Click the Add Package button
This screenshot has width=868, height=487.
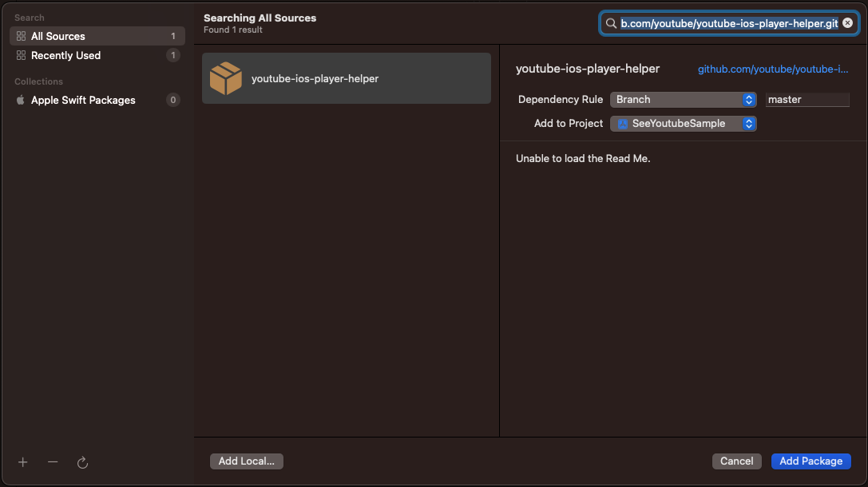[x=811, y=461]
